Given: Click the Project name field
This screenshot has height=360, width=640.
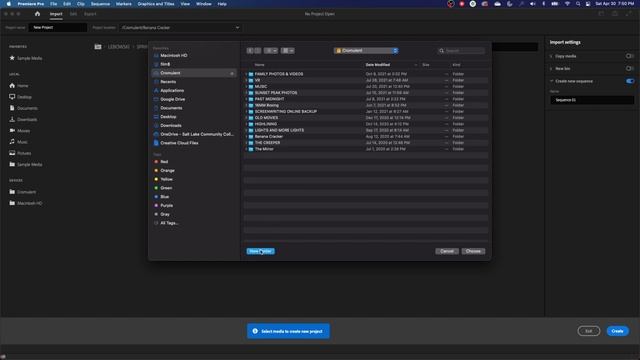Looking at the screenshot, I should 58,28.
